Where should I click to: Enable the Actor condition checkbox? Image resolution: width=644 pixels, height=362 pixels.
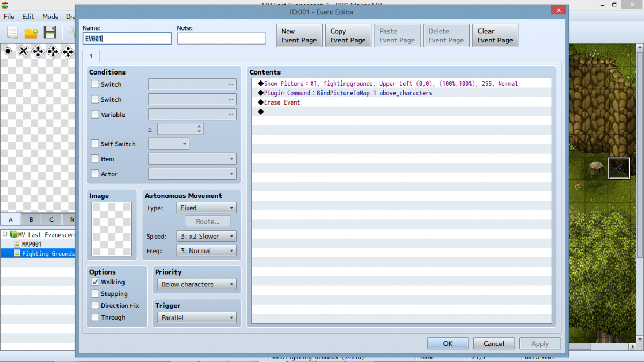click(95, 174)
